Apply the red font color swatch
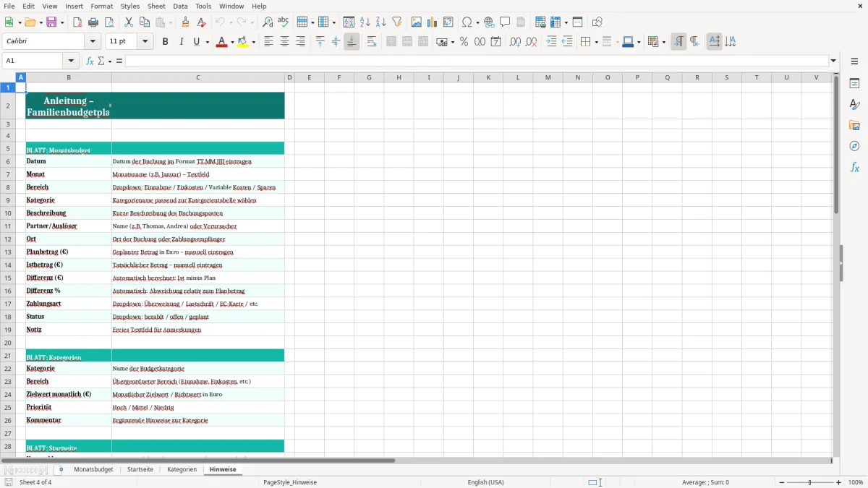Viewport: 868px width, 488px height. point(221,42)
